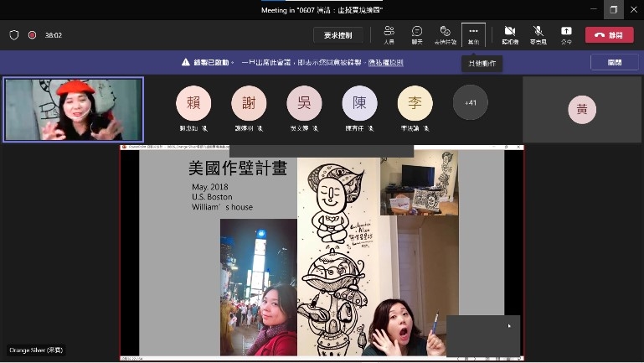644x363 pixels.
Task: Click the recording warning triangle icon
Action: coord(186,62)
